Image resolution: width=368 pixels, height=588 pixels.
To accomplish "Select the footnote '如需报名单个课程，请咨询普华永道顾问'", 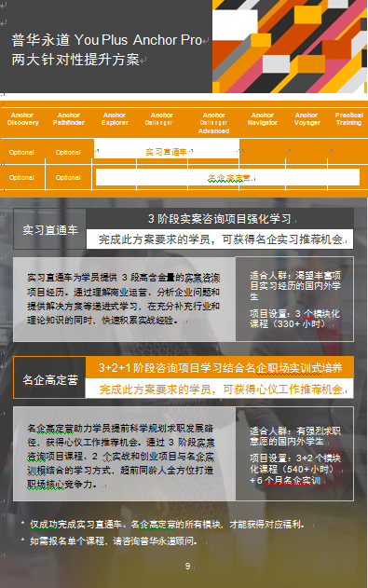I will (x=113, y=541).
